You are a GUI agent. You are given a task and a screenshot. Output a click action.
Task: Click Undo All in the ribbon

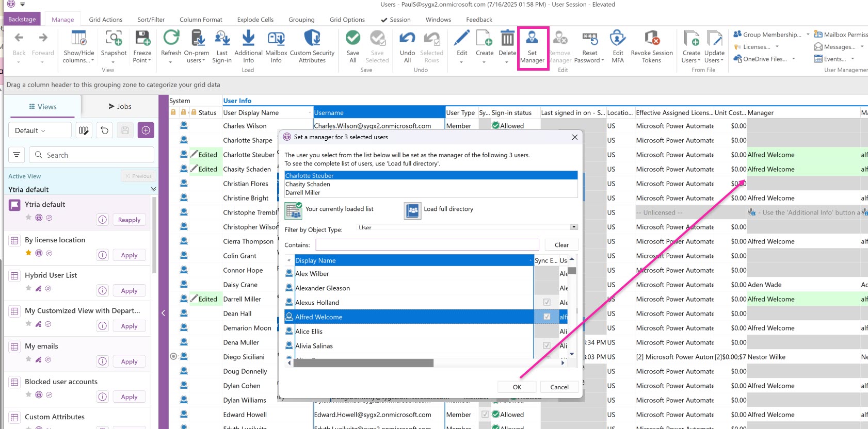(x=407, y=39)
